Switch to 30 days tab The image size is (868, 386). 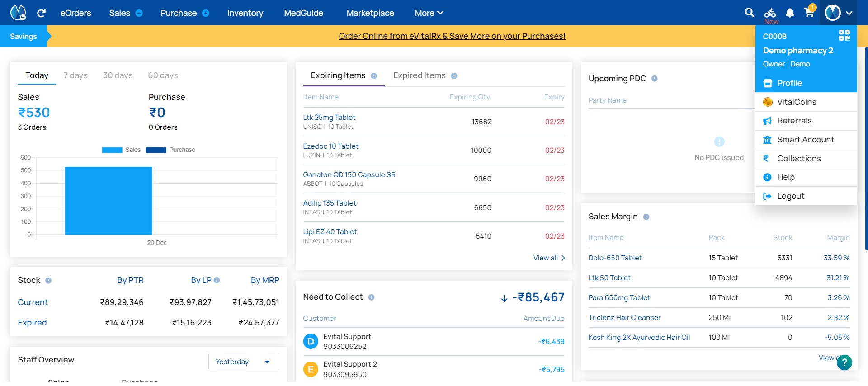[118, 75]
